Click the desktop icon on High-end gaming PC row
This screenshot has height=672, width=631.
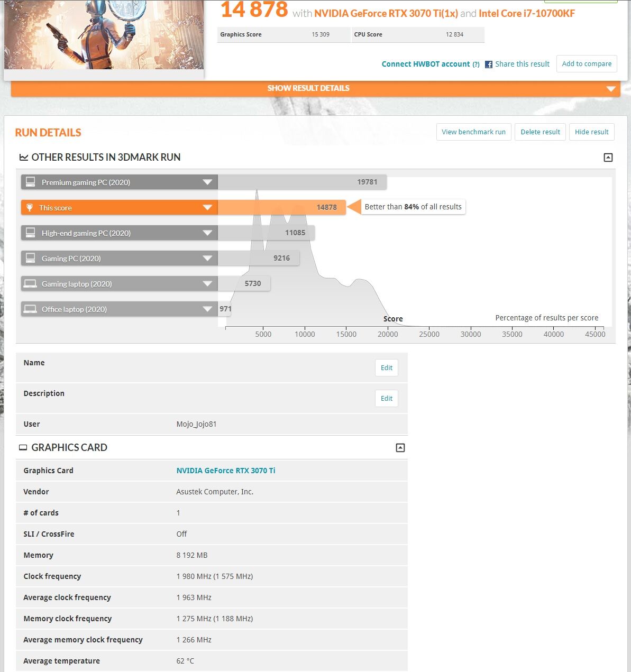point(31,233)
